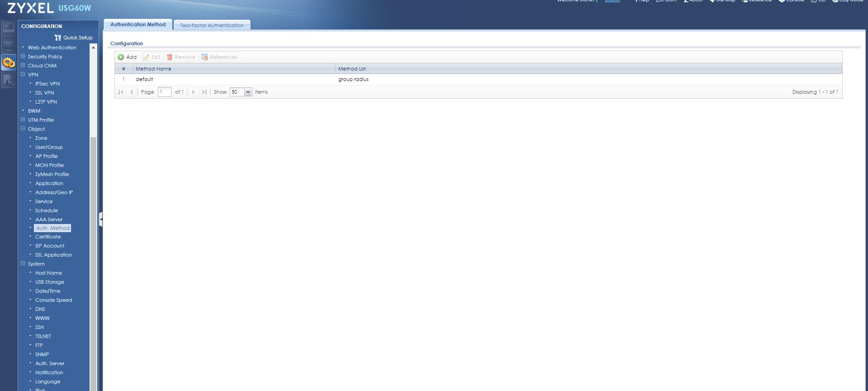This screenshot has height=391, width=868.
Task: Click the next page arrow
Action: pyautogui.click(x=193, y=92)
